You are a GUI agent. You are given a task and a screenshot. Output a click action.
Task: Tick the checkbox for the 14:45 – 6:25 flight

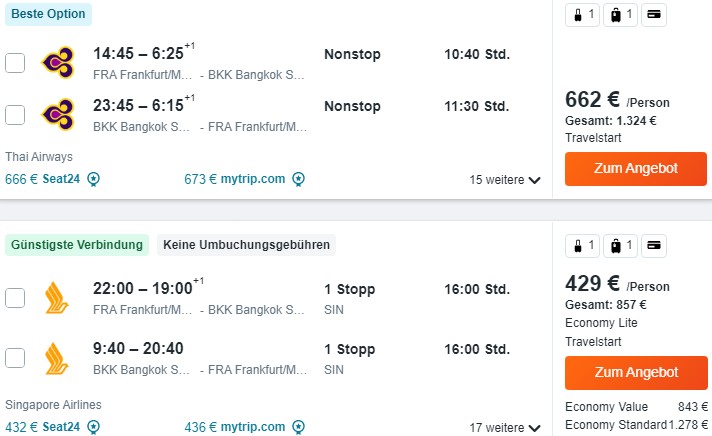(15, 63)
